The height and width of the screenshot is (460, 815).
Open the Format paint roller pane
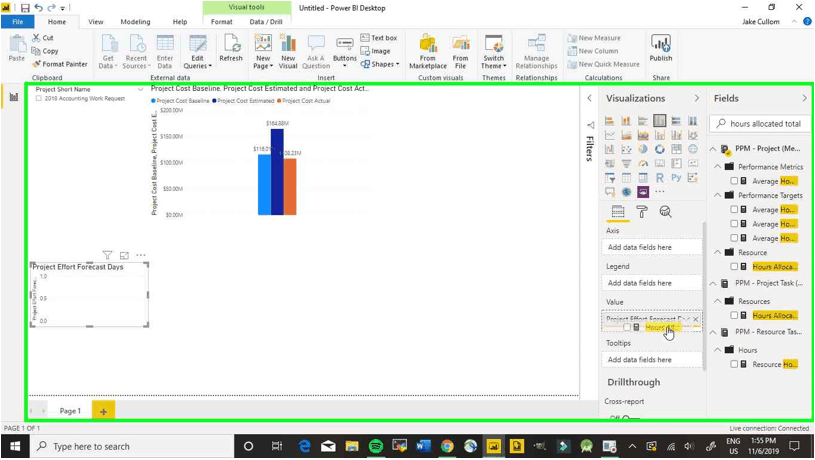642,212
